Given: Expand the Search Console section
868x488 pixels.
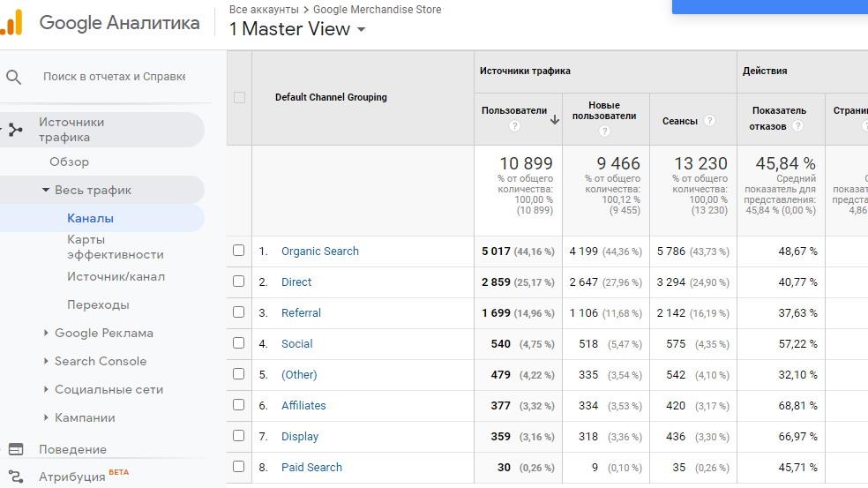Looking at the screenshot, I should (46, 361).
